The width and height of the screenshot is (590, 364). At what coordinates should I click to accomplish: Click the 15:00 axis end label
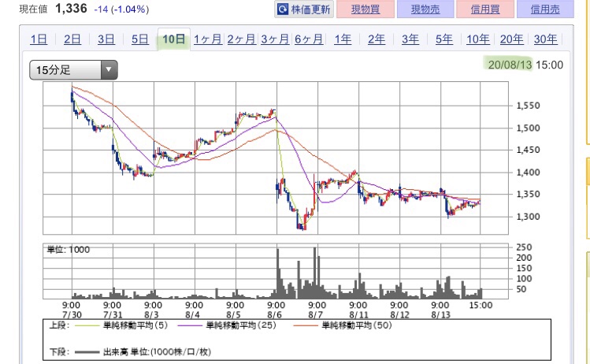point(481,305)
